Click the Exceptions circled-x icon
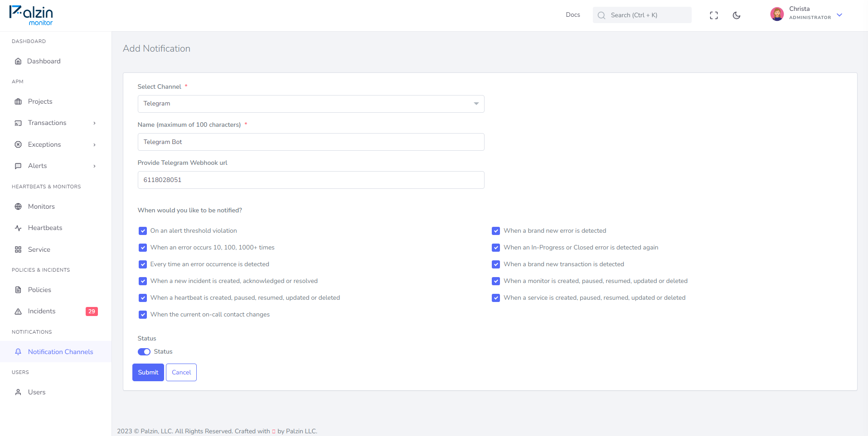This screenshot has height=436, width=868. (x=18, y=144)
